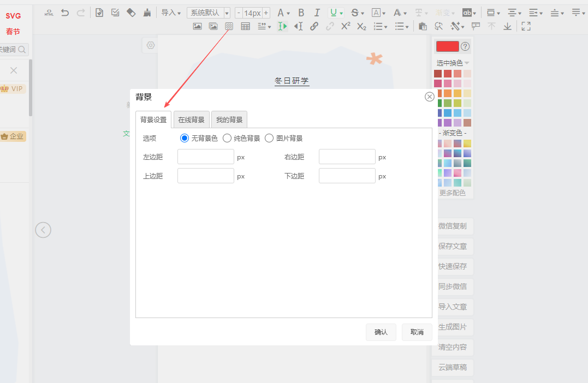
Task: Click the 取消 button
Action: click(x=417, y=332)
